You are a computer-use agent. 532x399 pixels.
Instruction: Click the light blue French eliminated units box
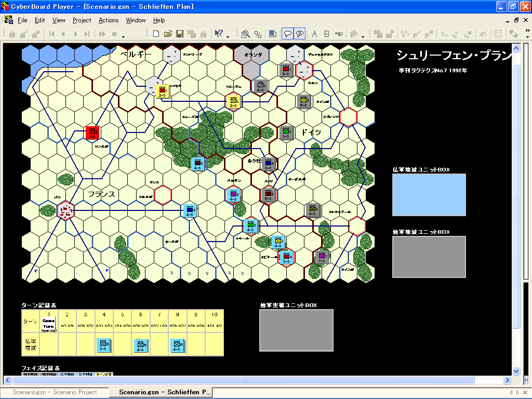tap(429, 195)
